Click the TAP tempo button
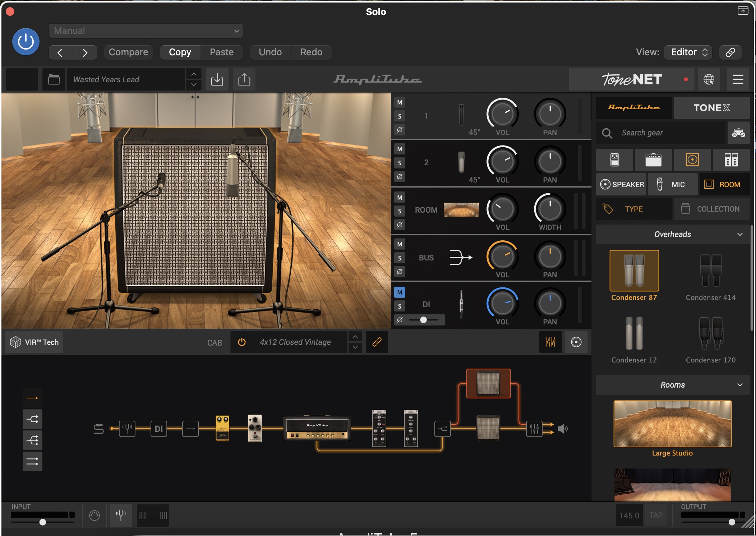Screen dimensions: 756x536 point(656,515)
